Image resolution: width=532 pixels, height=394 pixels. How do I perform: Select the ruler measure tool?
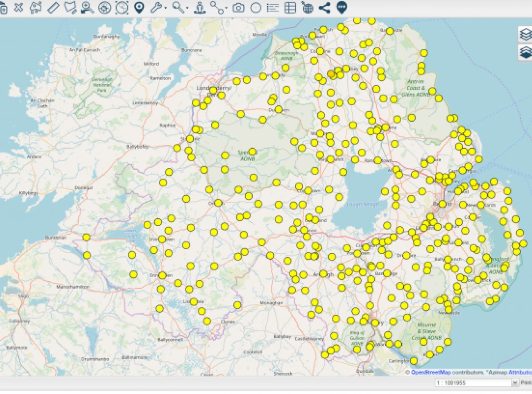tap(53, 7)
